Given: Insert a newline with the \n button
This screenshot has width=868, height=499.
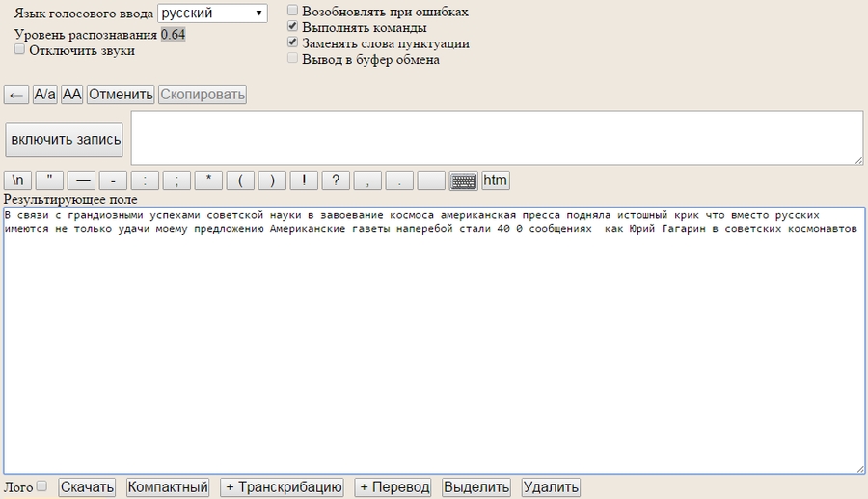Looking at the screenshot, I should pos(17,180).
